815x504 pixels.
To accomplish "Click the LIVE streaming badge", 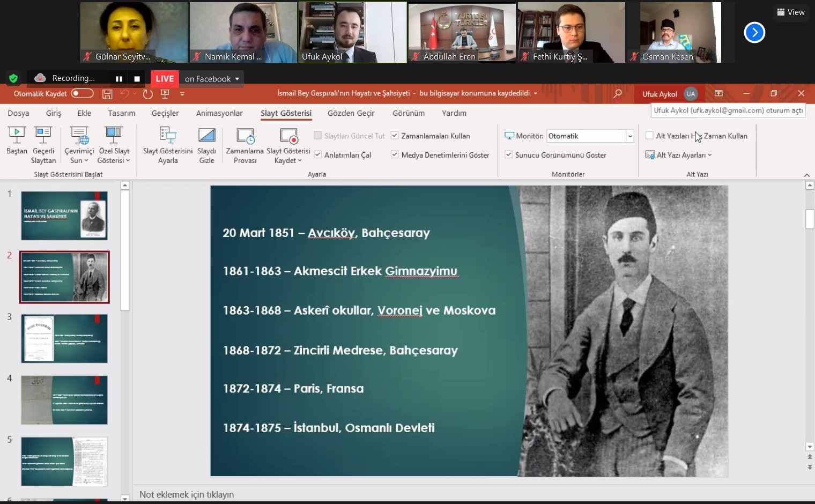I will pos(165,78).
